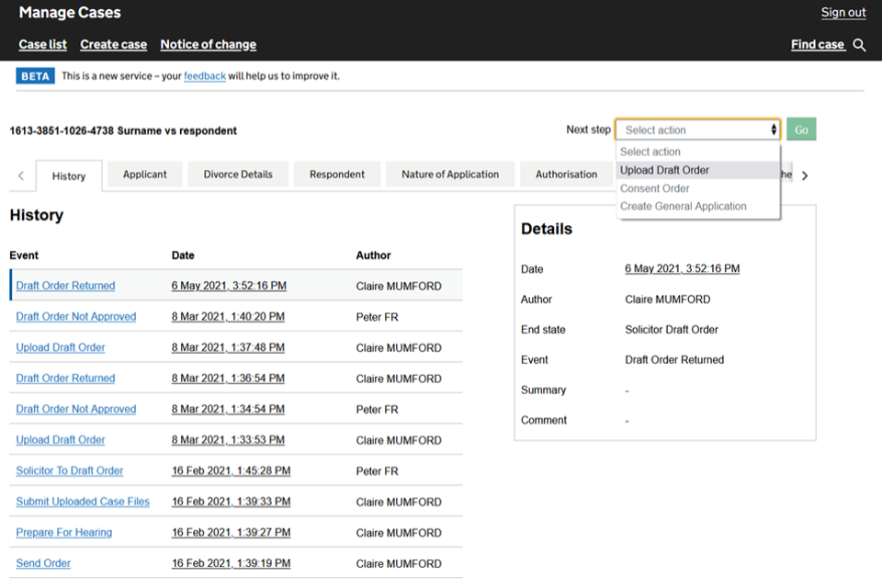Image resolution: width=882 pixels, height=588 pixels.
Task: Go to the Nature of Application tab
Action: point(450,175)
